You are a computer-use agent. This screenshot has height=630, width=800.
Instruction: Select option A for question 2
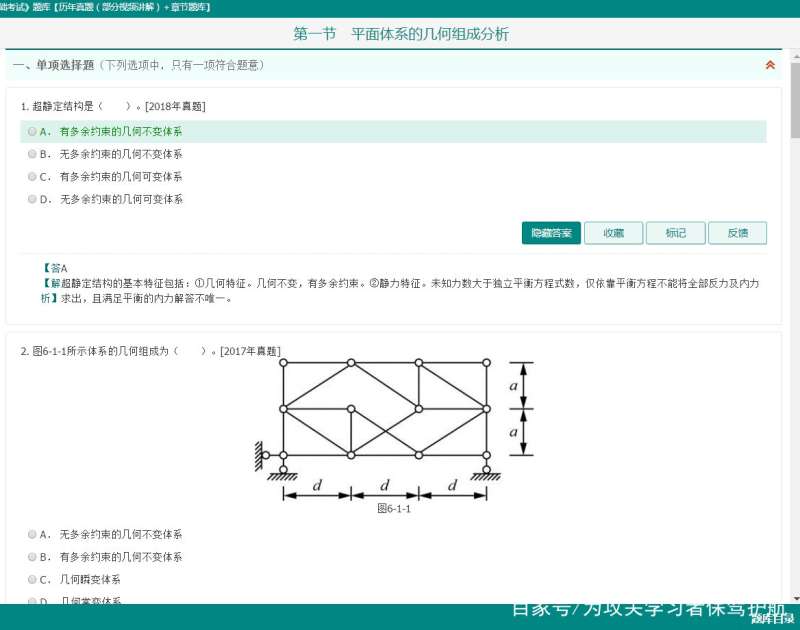31,534
